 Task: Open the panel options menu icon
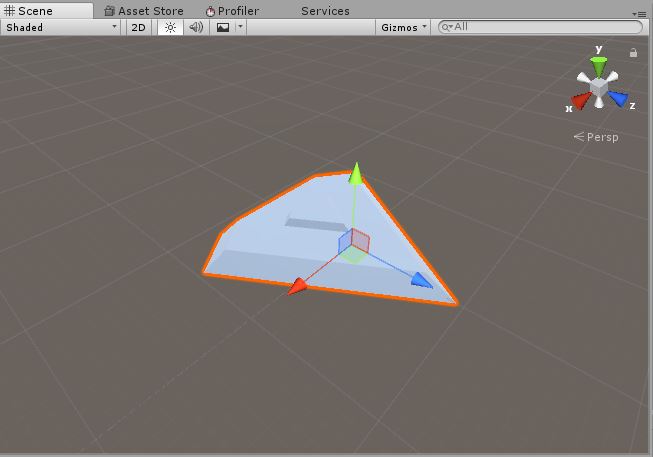coord(640,14)
